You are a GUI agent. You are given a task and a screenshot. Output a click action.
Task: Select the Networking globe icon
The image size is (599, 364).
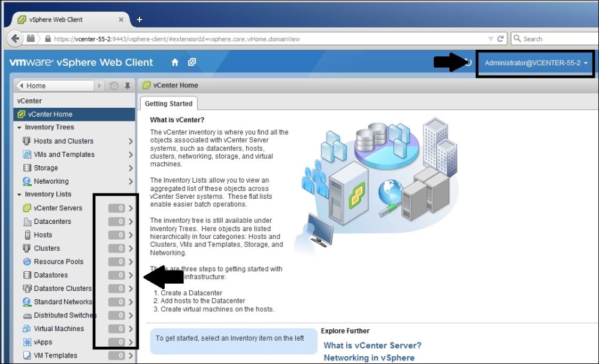(27, 181)
